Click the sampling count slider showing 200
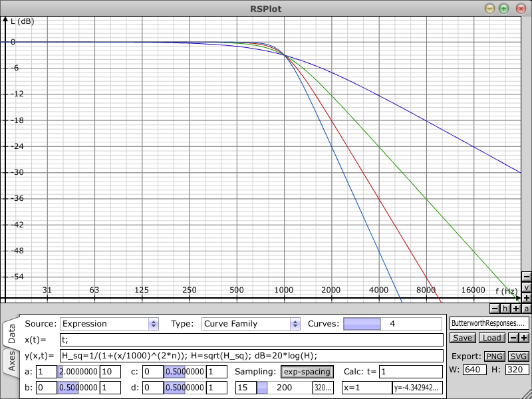This screenshot has width=532, height=399. 285,388
